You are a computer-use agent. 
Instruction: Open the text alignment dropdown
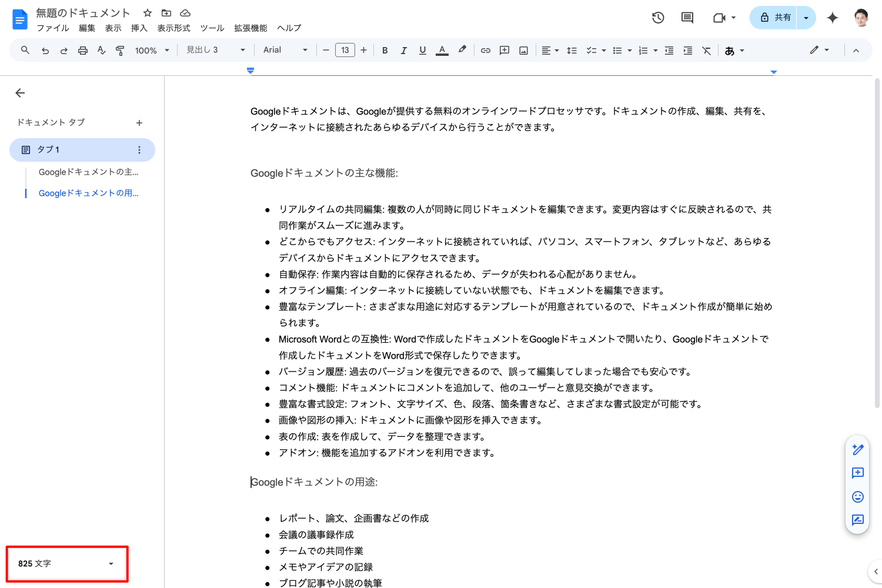(550, 51)
